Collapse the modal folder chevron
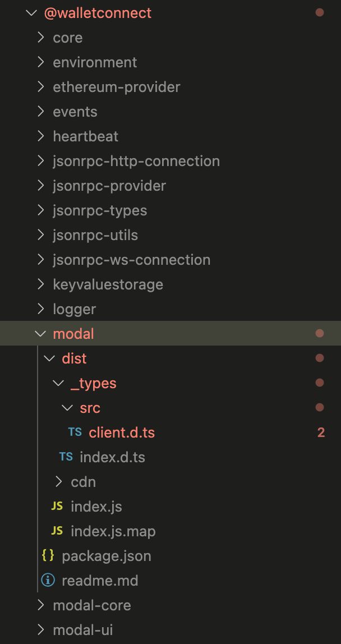Viewport: 341px width, 644px height. tap(40, 334)
